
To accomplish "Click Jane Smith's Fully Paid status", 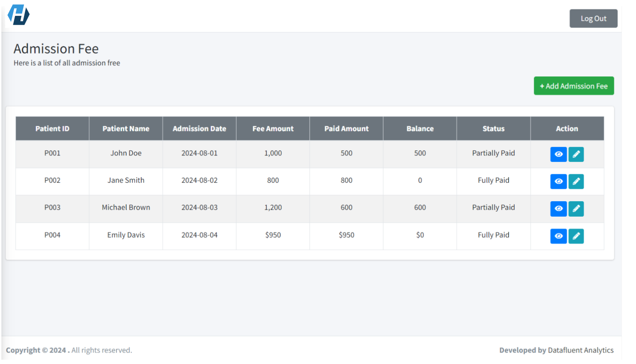I will click(x=493, y=181).
